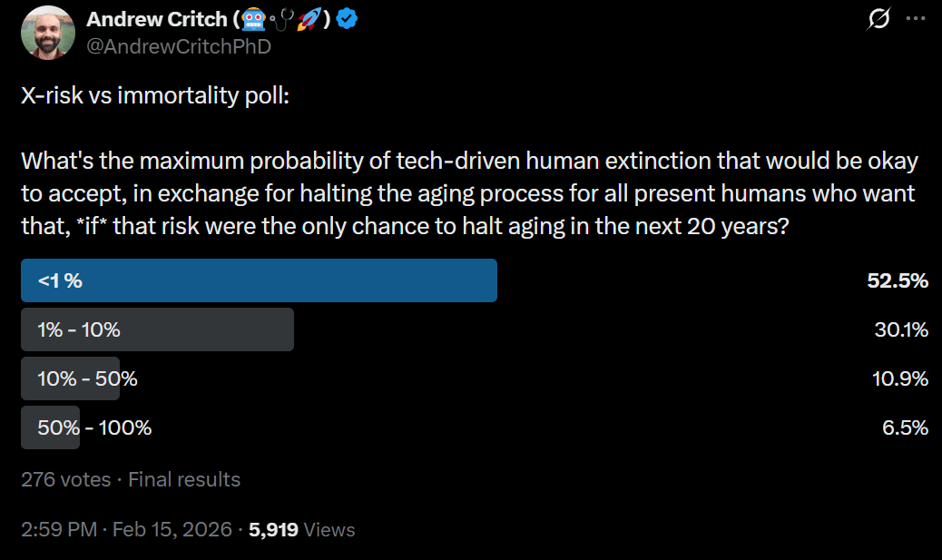Image resolution: width=942 pixels, height=560 pixels.
Task: Click the rocket emoji in display name
Action: pos(309,20)
